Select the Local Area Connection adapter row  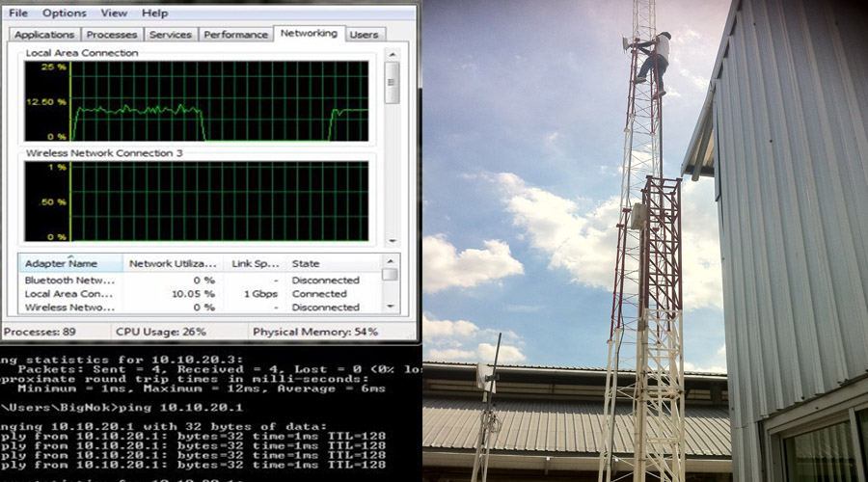tap(201, 294)
